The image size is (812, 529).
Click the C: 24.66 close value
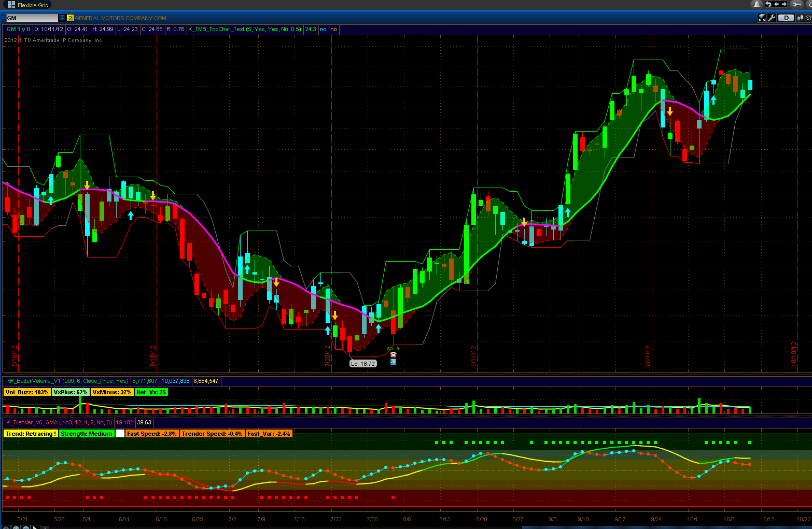point(152,30)
